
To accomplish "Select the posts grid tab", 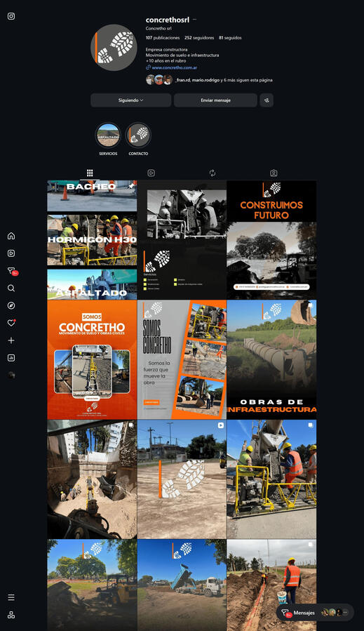I will pos(90,173).
